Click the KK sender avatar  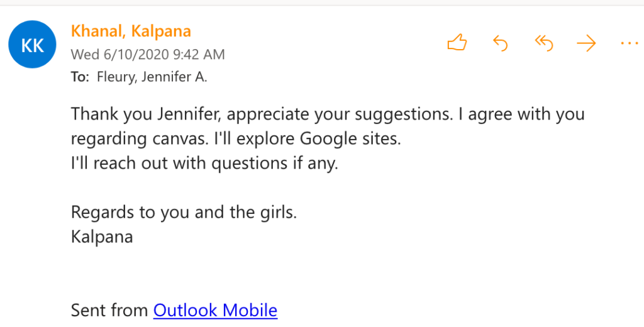[33, 44]
